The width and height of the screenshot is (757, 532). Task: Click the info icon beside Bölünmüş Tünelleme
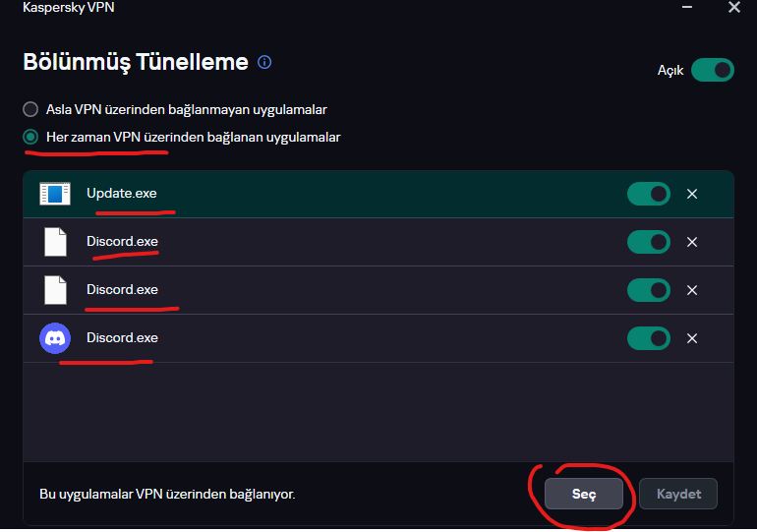pos(264,62)
